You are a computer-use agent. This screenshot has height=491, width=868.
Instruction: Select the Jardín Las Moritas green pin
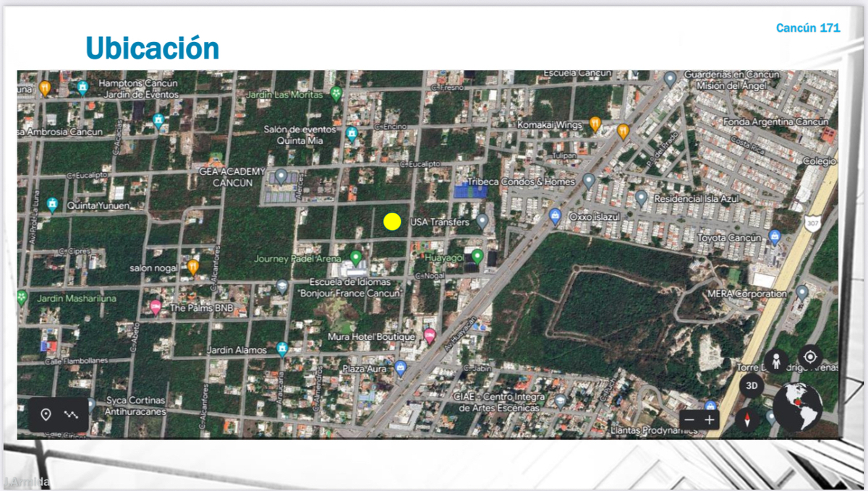[336, 93]
